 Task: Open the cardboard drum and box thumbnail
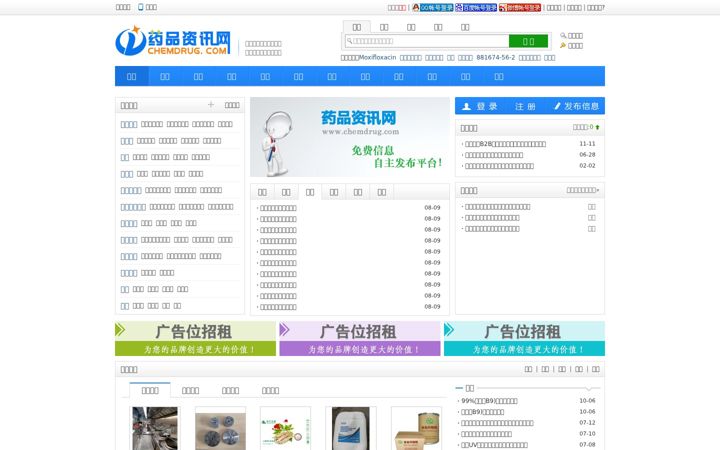pyautogui.click(x=416, y=428)
